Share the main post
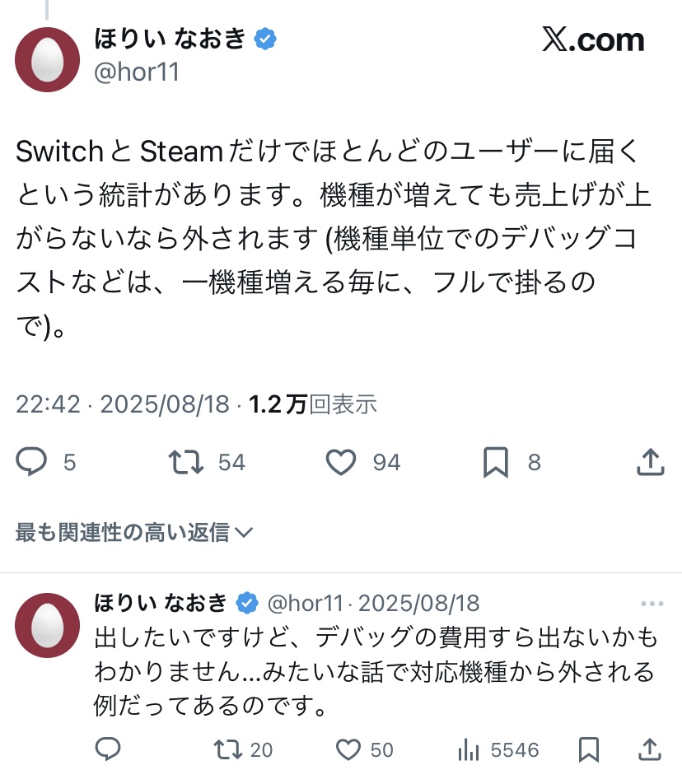682x784 pixels. point(651,463)
